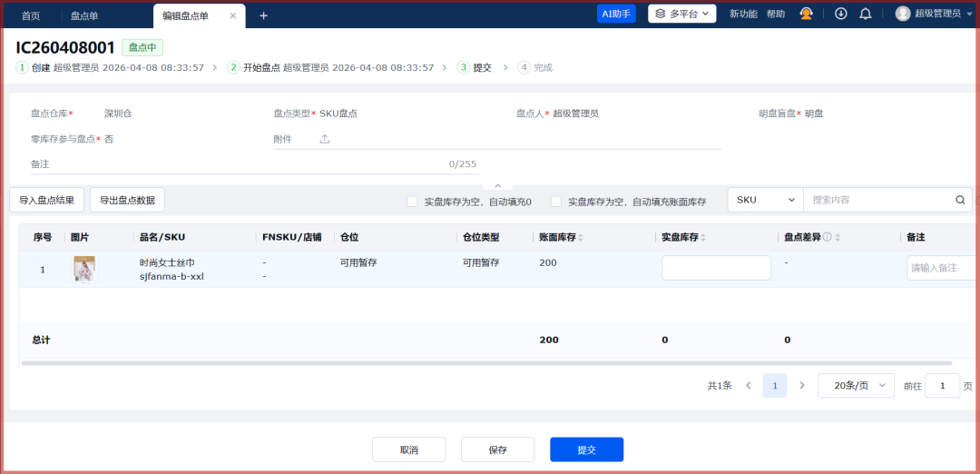Image resolution: width=980 pixels, height=474 pixels.
Task: Enable 实盘库存为空，自动填充0 checkbox
Action: click(412, 202)
